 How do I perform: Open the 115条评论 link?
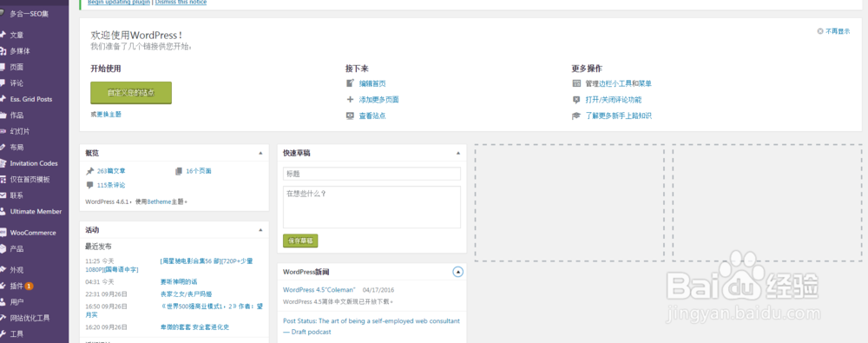click(x=111, y=185)
